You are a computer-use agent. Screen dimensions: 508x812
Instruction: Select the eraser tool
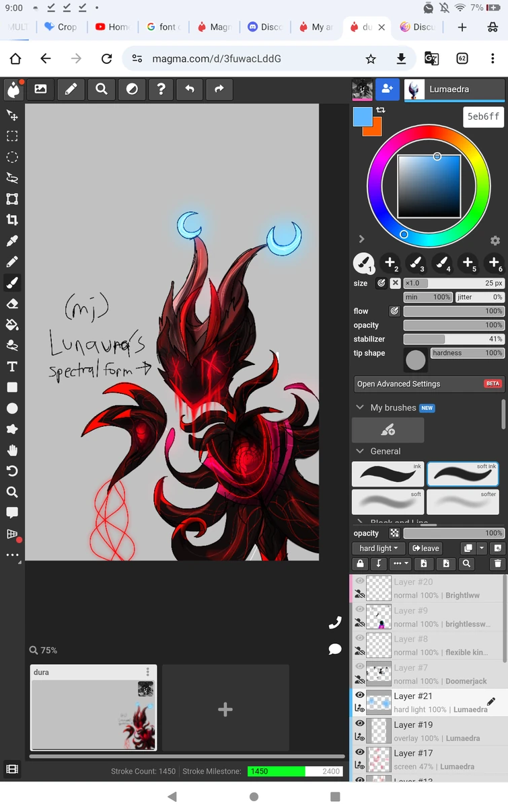tap(12, 304)
